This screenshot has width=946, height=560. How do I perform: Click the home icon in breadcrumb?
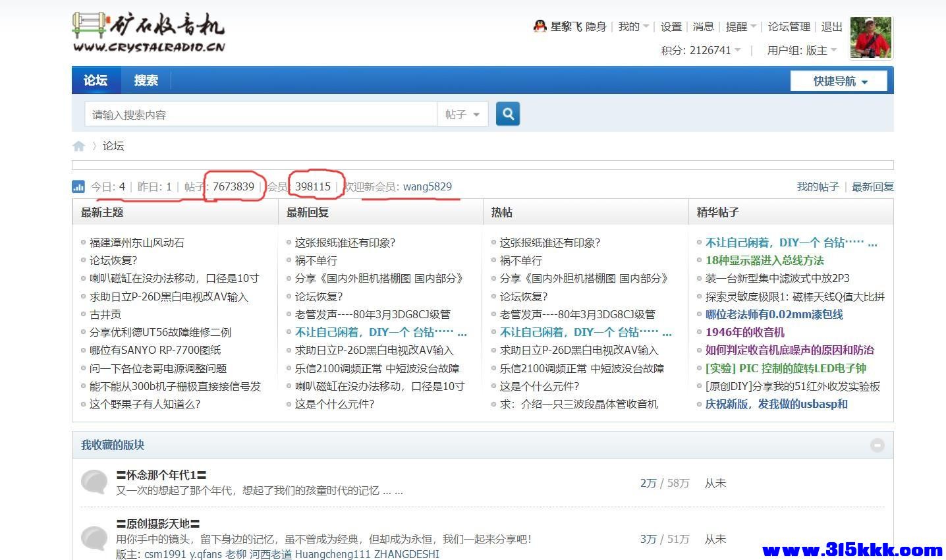pyautogui.click(x=79, y=146)
